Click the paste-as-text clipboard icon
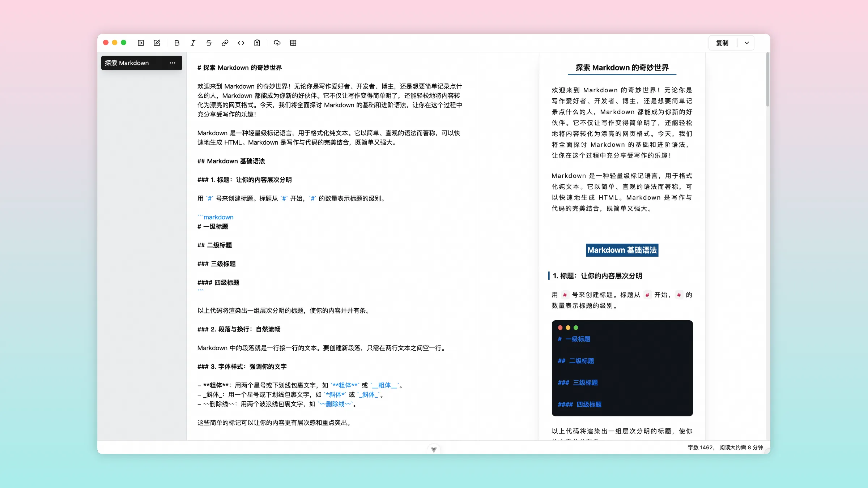The height and width of the screenshot is (488, 868). (x=257, y=43)
